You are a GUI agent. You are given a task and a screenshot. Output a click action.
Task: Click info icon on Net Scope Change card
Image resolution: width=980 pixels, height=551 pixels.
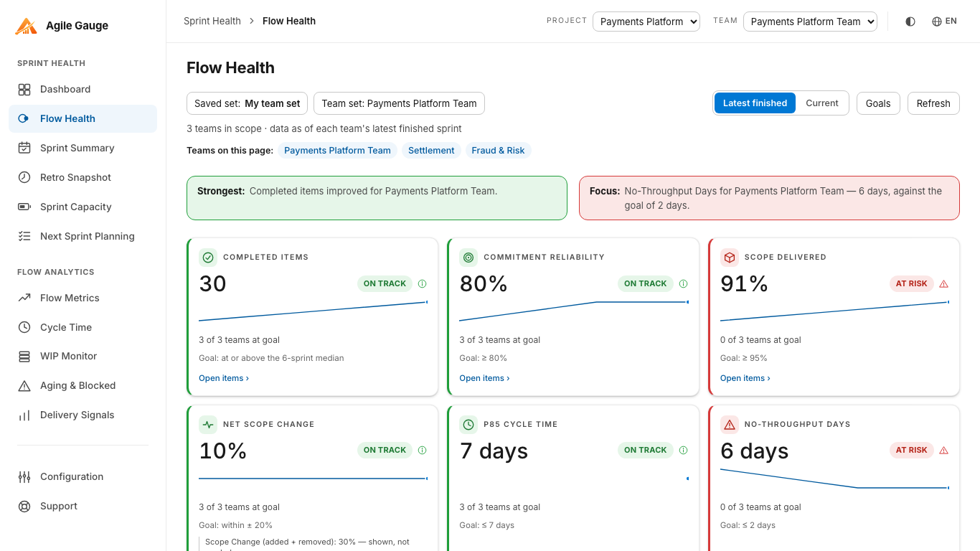pos(423,451)
